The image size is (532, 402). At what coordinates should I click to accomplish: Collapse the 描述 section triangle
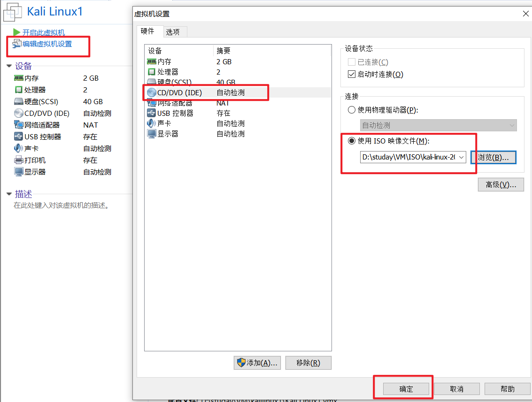(9, 194)
